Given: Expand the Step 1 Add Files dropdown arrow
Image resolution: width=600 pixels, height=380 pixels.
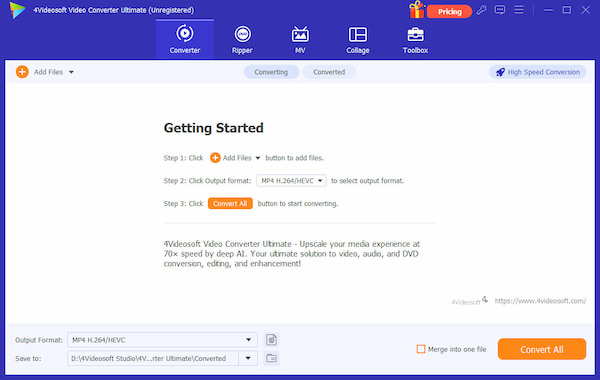Looking at the screenshot, I should (258, 158).
